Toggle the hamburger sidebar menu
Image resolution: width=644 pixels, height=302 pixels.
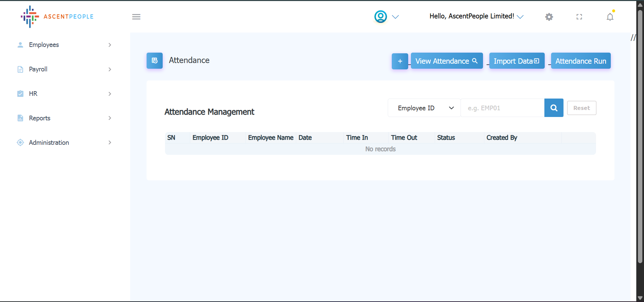click(136, 17)
